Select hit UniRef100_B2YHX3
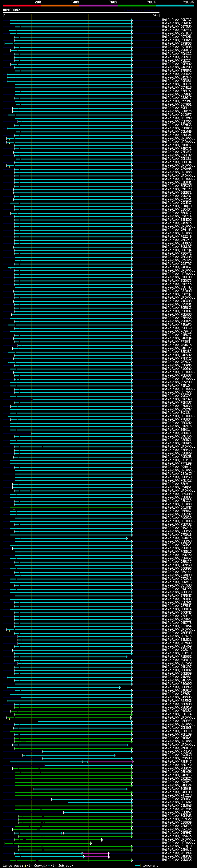Image resolution: width=197 pixels, height=868 pixels. pos(177,125)
